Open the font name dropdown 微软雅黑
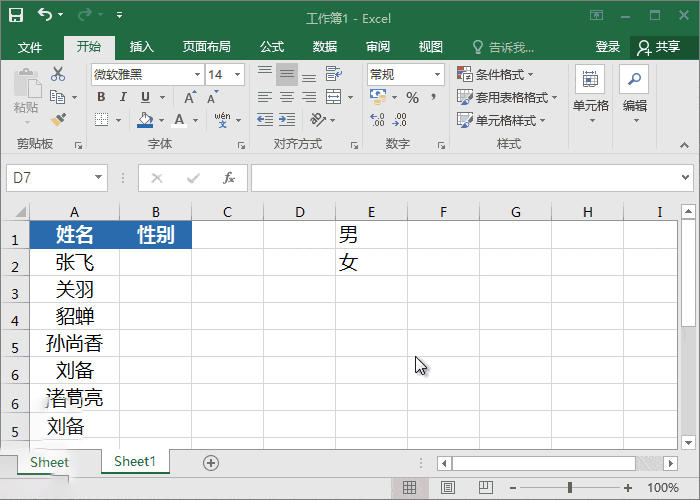The image size is (700, 500). click(x=197, y=75)
